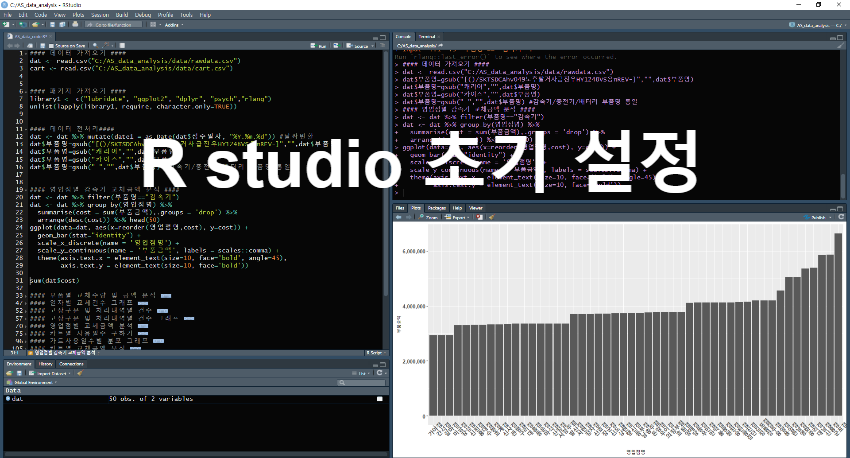850x458 pixels.
Task: Open the Session menu
Action: (x=100, y=15)
